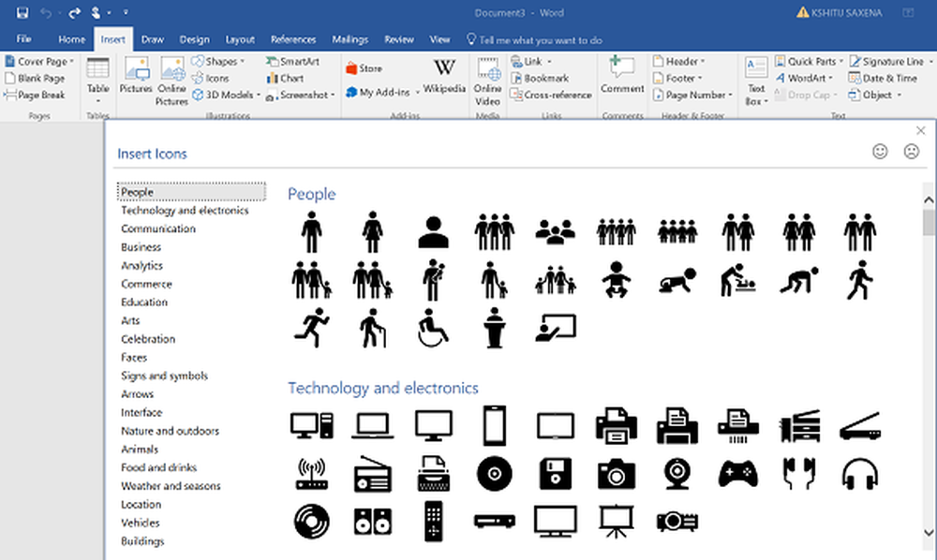Select the Nature and outdoors category
937x560 pixels.
[x=170, y=431]
